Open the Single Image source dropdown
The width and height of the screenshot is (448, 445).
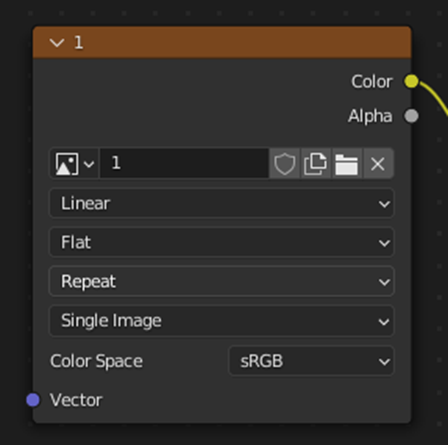click(x=222, y=321)
